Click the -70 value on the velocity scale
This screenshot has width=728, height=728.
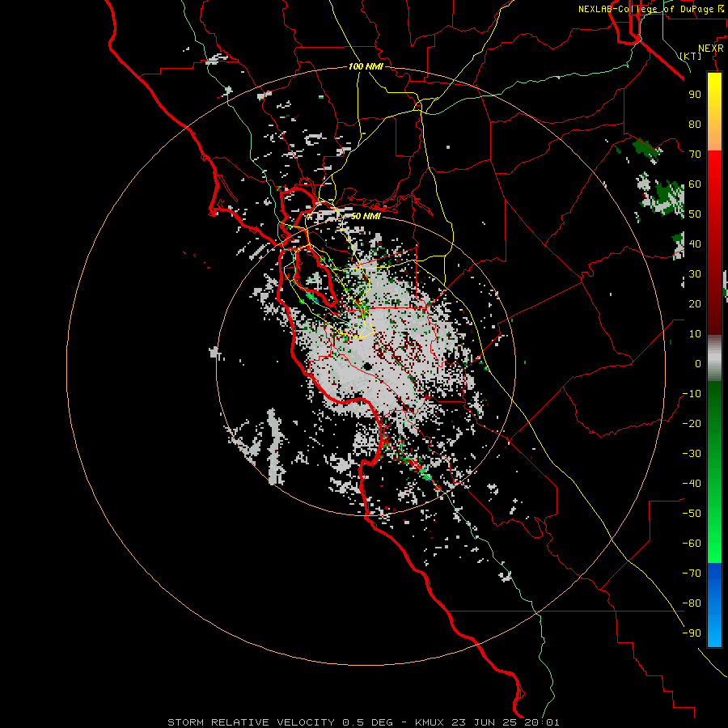coord(692,574)
